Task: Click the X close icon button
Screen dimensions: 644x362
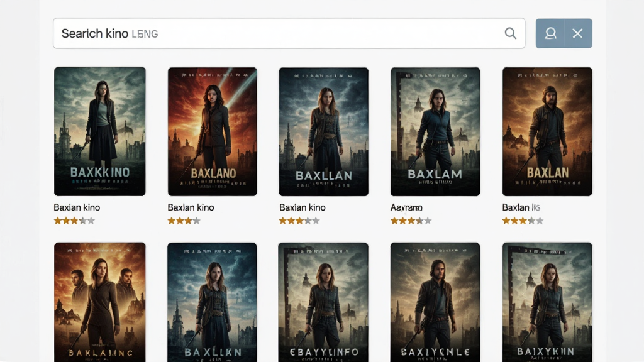Action: (578, 33)
